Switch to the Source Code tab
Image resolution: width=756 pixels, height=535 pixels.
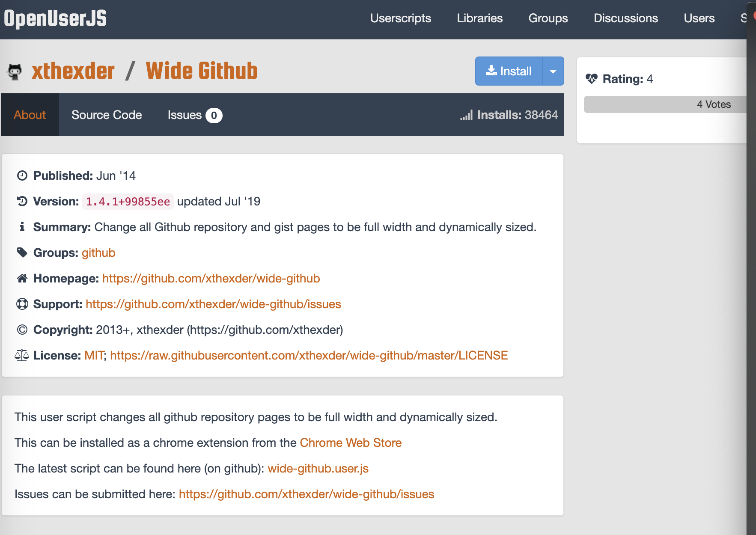pos(107,115)
